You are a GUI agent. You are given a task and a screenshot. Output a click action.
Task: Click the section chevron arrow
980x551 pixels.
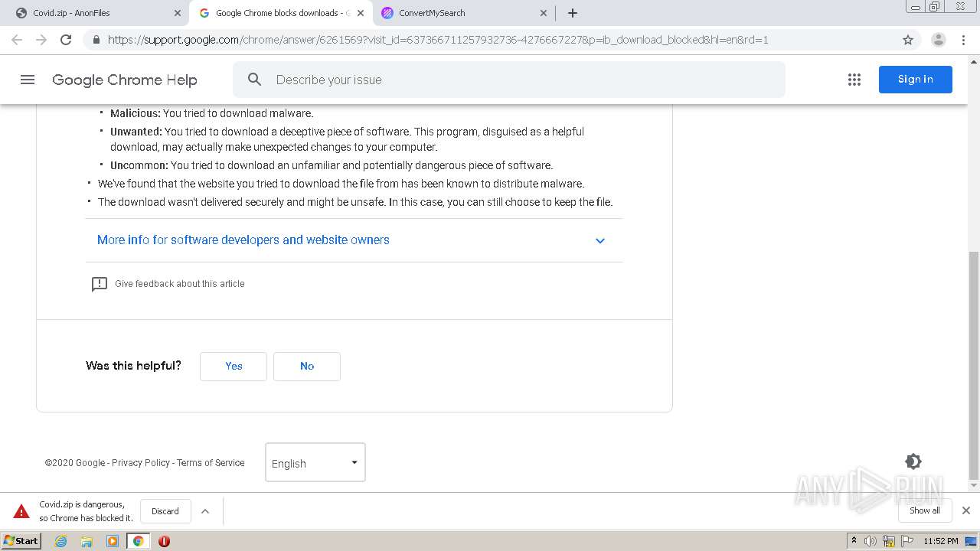(x=600, y=240)
